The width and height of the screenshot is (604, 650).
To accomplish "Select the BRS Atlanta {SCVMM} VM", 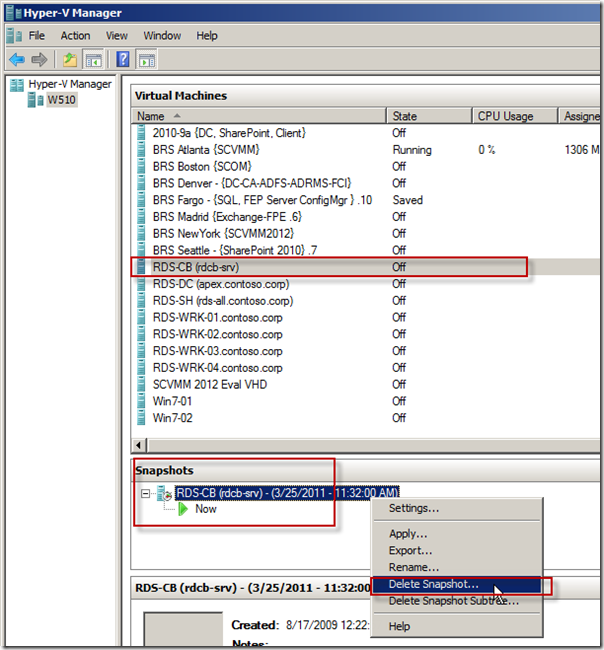I will click(x=206, y=150).
